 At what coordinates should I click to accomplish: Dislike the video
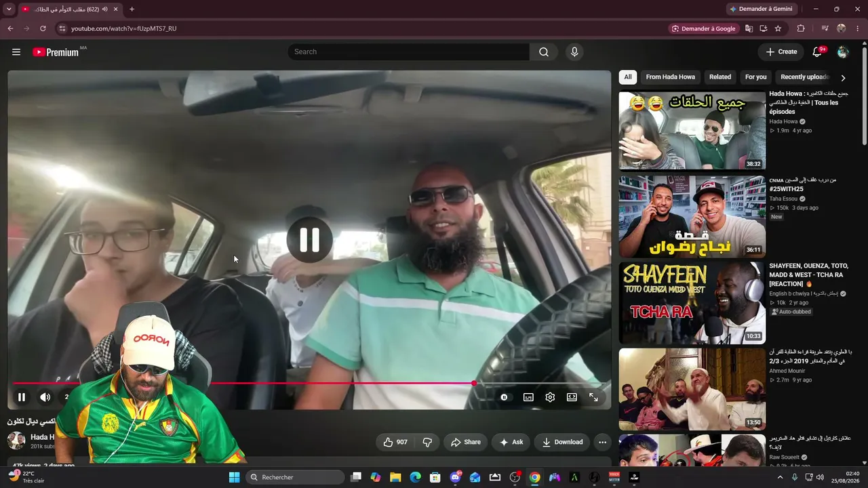point(427,443)
